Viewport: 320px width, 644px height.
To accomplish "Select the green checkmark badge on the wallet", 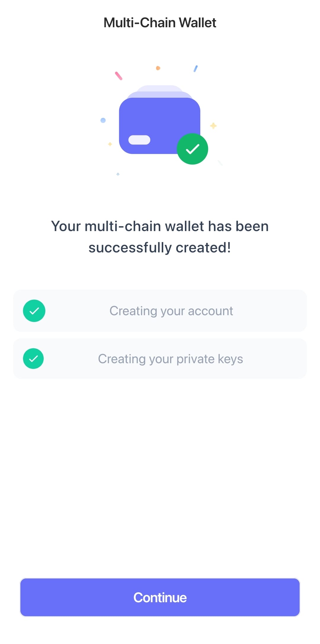I will [x=193, y=148].
